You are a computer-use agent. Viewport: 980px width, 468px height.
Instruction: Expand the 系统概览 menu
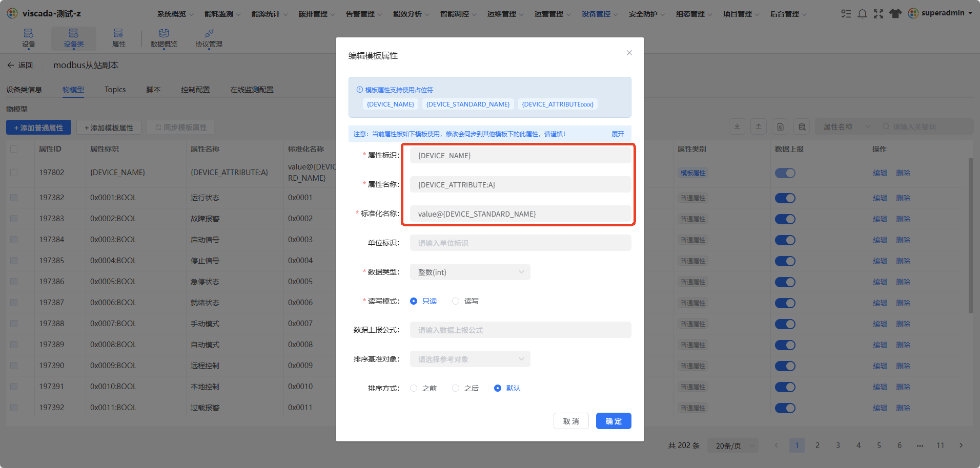click(175, 14)
